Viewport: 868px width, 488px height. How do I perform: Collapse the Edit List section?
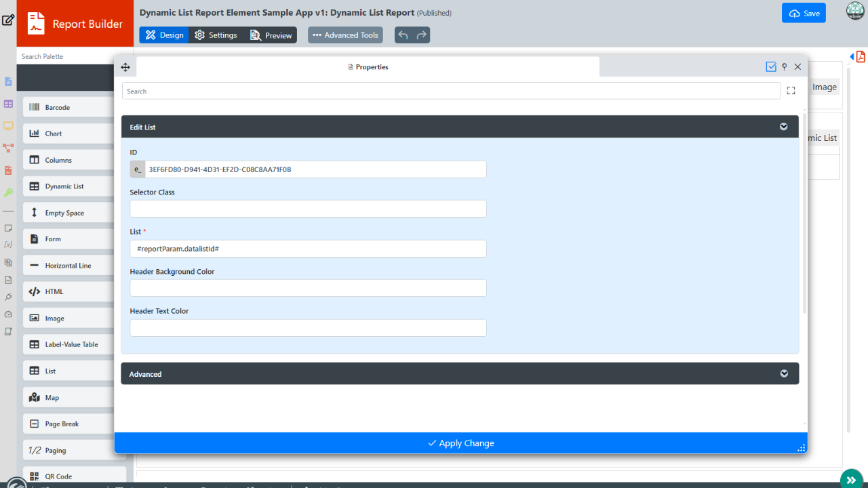coord(784,127)
